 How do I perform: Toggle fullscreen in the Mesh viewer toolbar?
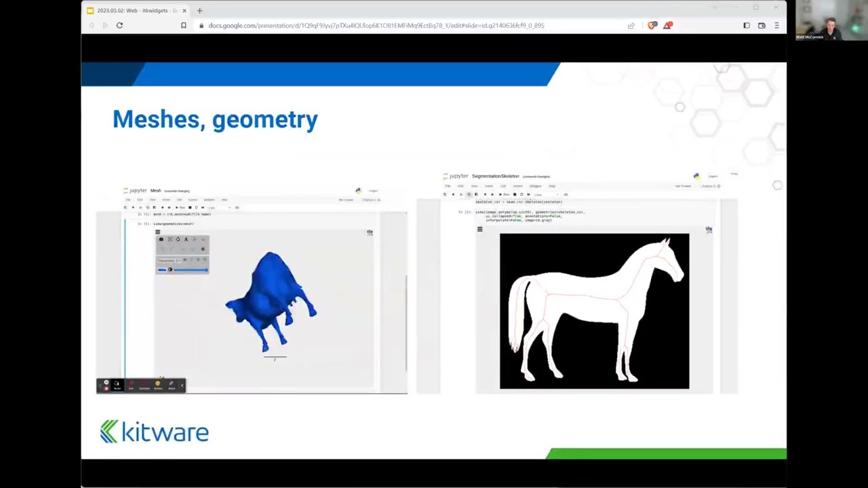[170, 239]
